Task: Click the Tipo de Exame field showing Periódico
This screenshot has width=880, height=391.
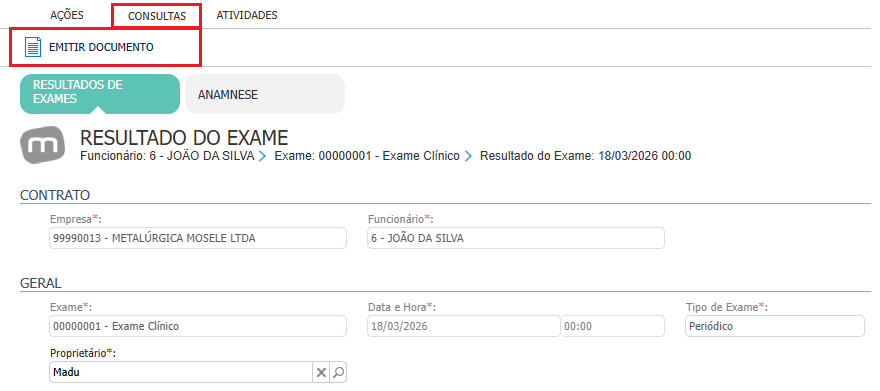Action: (x=774, y=326)
